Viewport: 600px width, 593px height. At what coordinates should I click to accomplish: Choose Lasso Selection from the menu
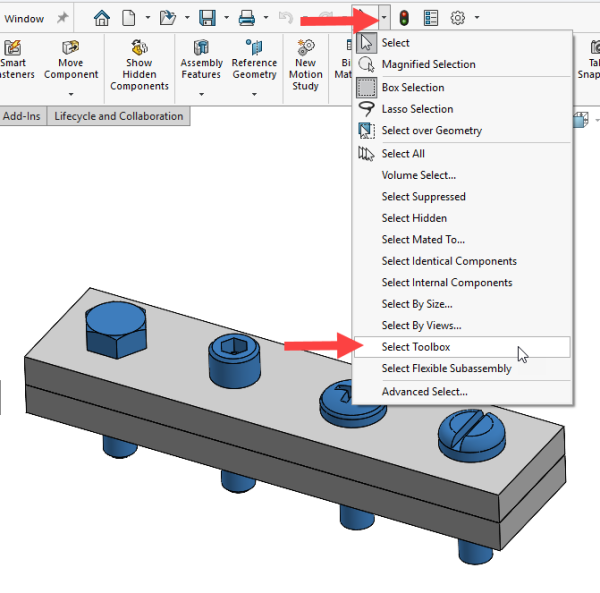[417, 109]
